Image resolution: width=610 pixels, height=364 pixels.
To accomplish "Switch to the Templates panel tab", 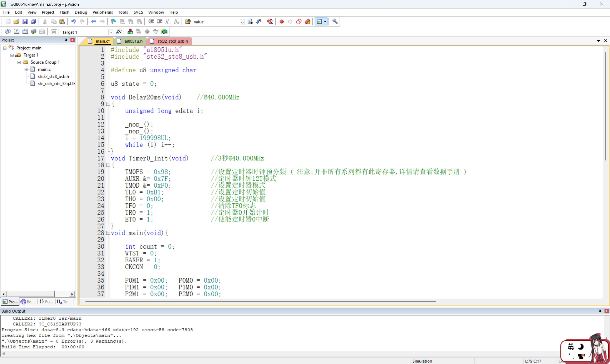I will [64, 302].
